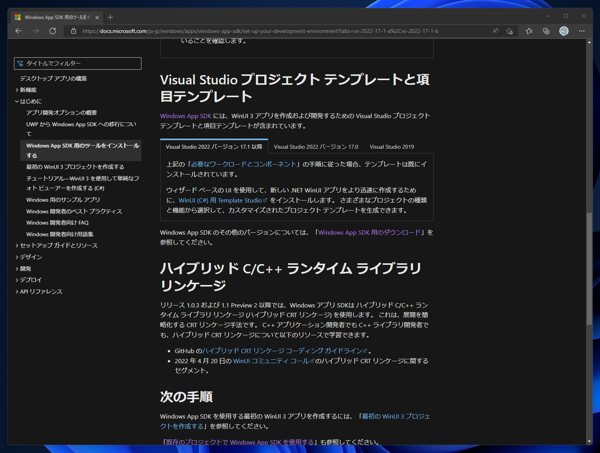Screen dimensions: 600x453
Task: Open the Collections panel
Action: (546, 31)
